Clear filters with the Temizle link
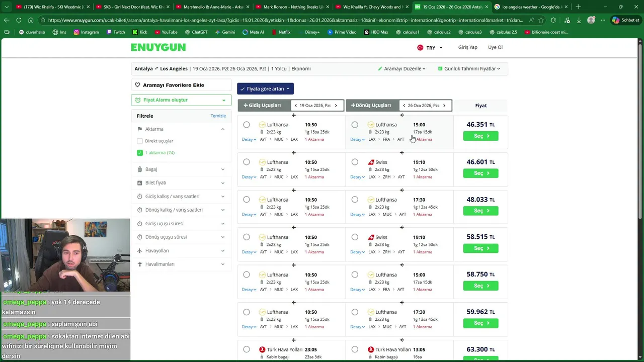Viewport: 644px width, 362px height. [218, 116]
